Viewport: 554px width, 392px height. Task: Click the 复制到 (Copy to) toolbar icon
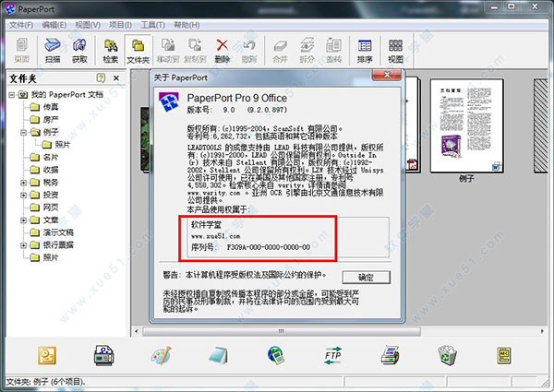pos(195,51)
